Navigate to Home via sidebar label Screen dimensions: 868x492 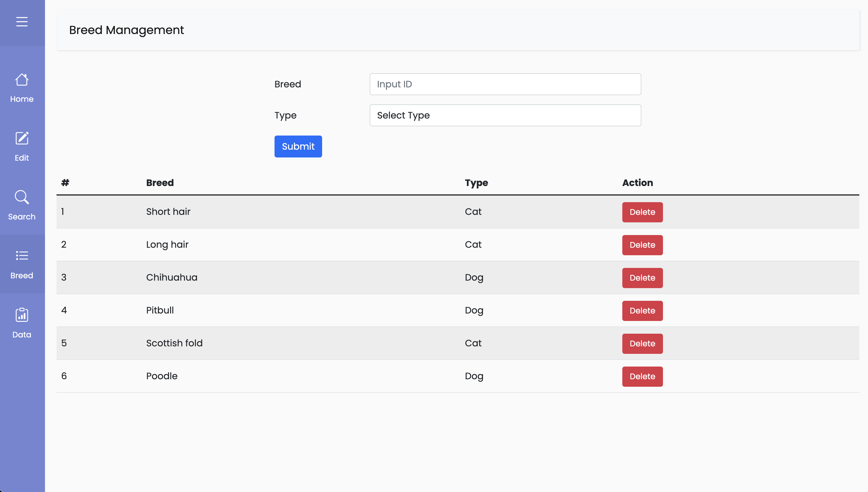coord(22,99)
